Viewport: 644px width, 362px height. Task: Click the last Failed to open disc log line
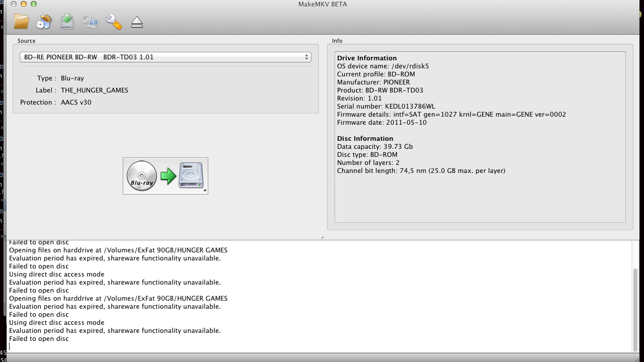pyautogui.click(x=39, y=339)
